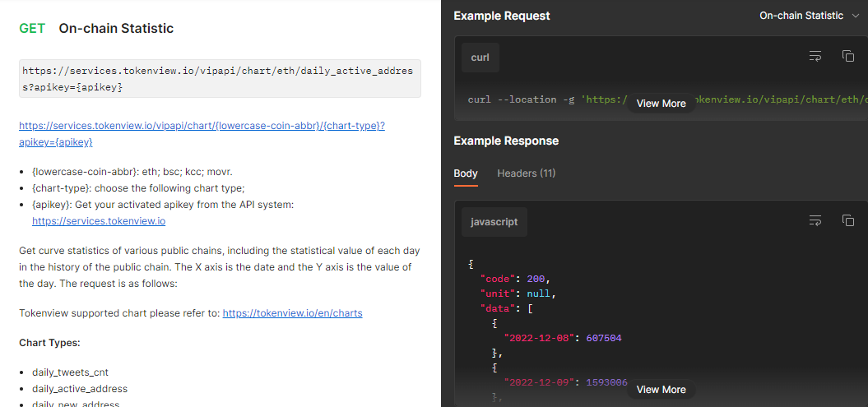Image resolution: width=868 pixels, height=407 pixels.
Task: Copy the curl example request
Action: click(x=847, y=57)
